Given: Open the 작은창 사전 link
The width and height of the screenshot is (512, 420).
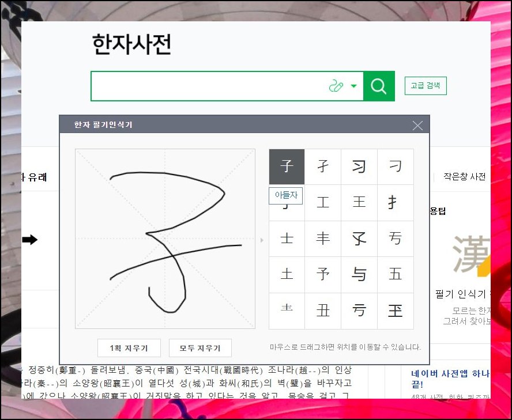Looking at the screenshot, I should (464, 176).
